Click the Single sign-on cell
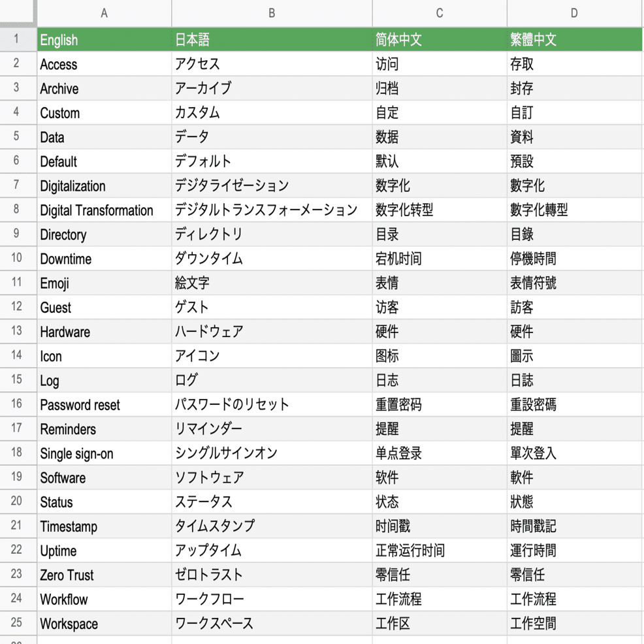Image resolution: width=644 pixels, height=644 pixels. pyautogui.click(x=105, y=453)
